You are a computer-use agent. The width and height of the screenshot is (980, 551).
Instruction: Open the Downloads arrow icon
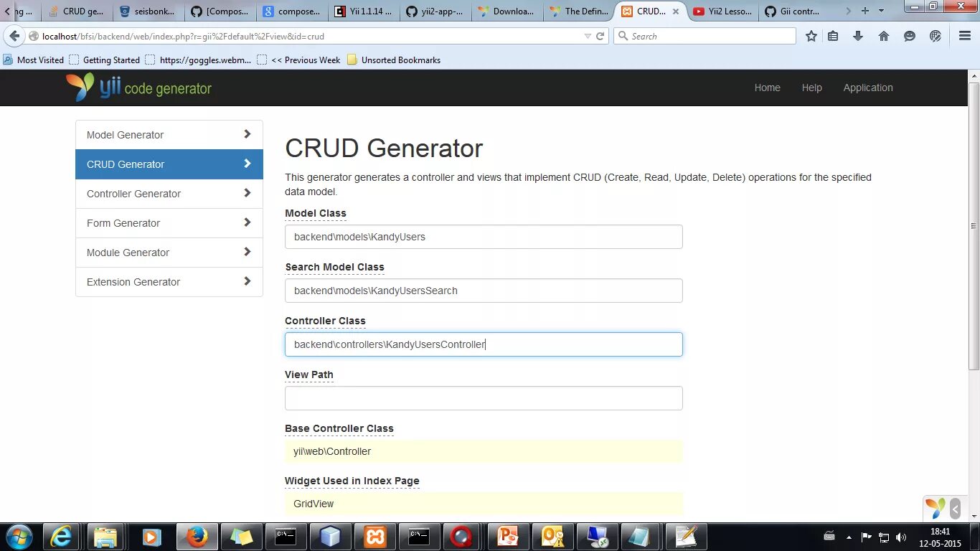[857, 36]
